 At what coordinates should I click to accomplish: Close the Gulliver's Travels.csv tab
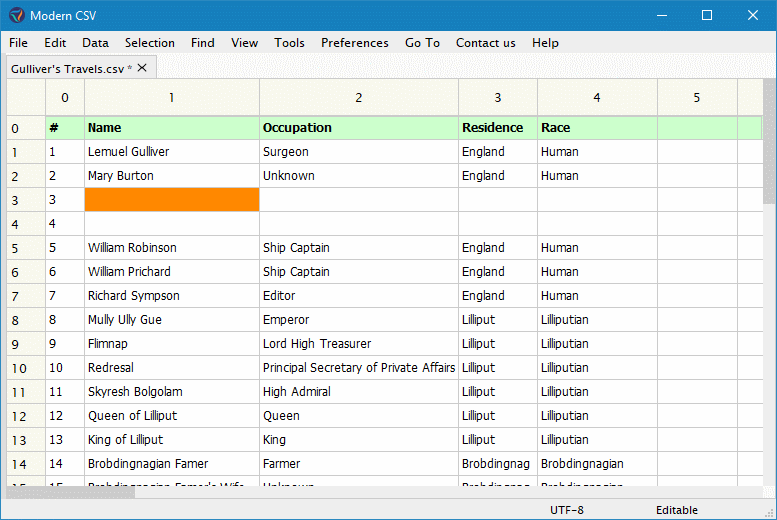tap(142, 68)
